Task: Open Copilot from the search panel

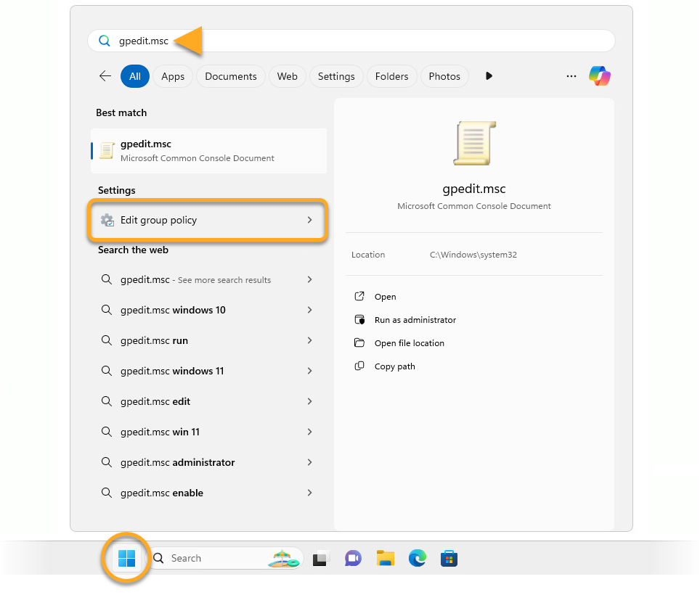Action: tap(599, 75)
